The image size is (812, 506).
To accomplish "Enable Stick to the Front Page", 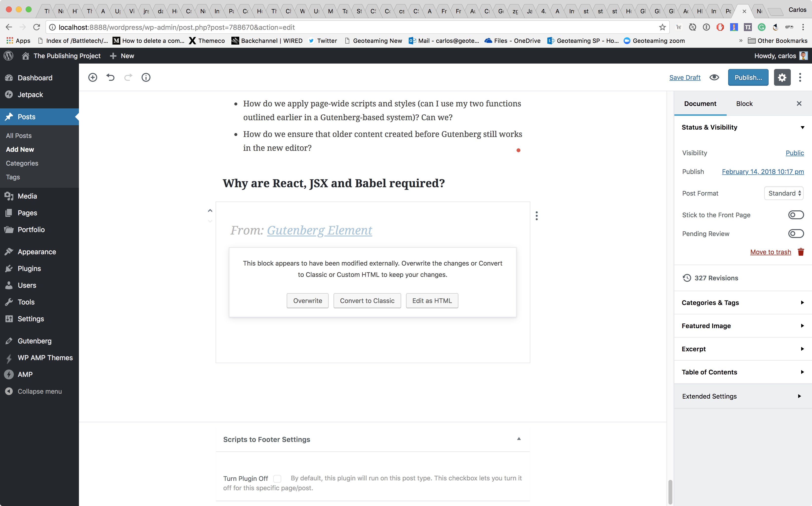I will pos(795,215).
